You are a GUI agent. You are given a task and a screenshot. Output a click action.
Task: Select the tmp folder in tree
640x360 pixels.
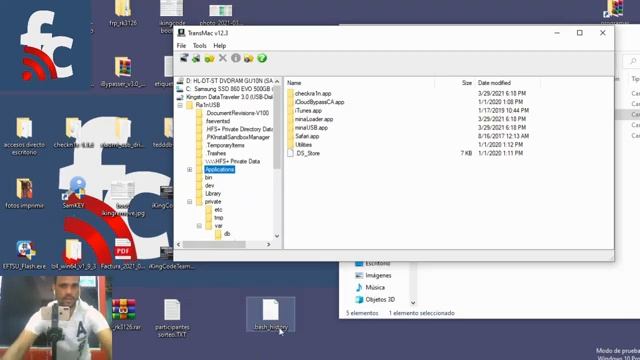point(219,218)
